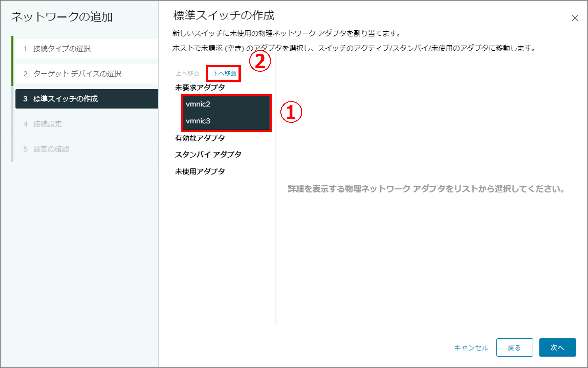
Task: Click the ネットワークの追加 wizard title
Action: (x=62, y=17)
